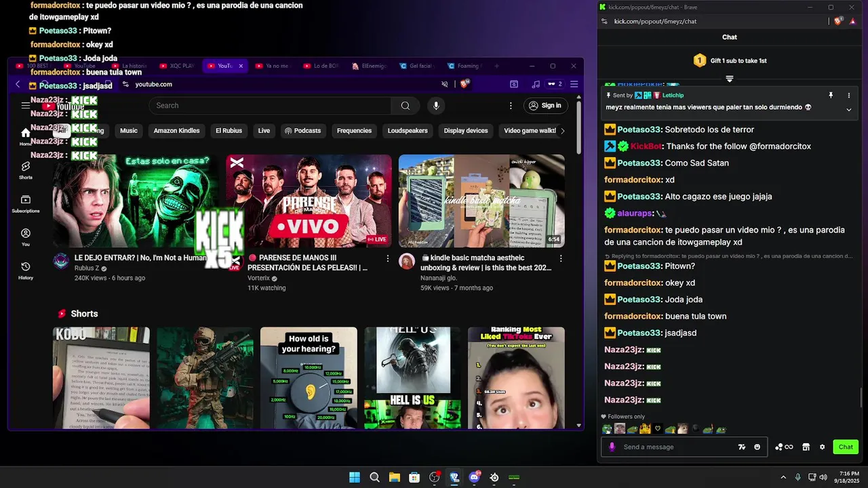868x488 pixels.
Task: Select the El Rubius category chip
Action: pos(229,131)
